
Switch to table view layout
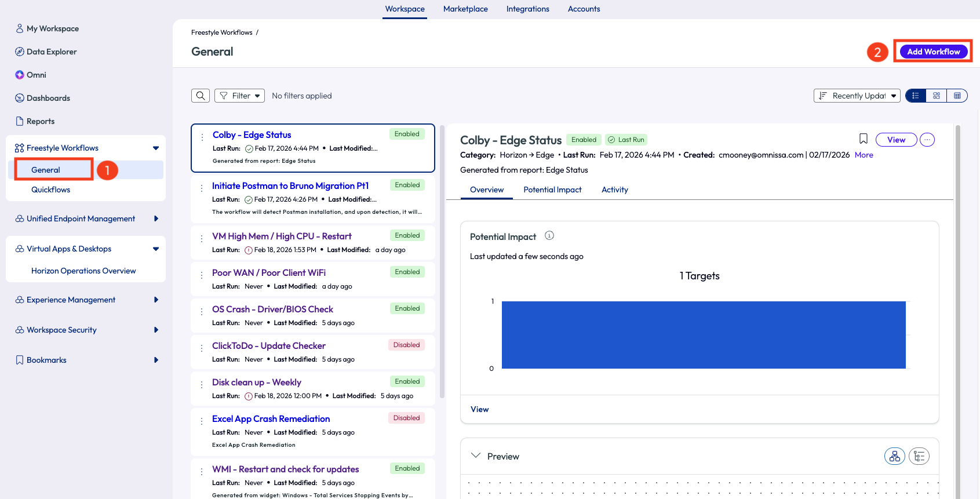click(x=957, y=96)
